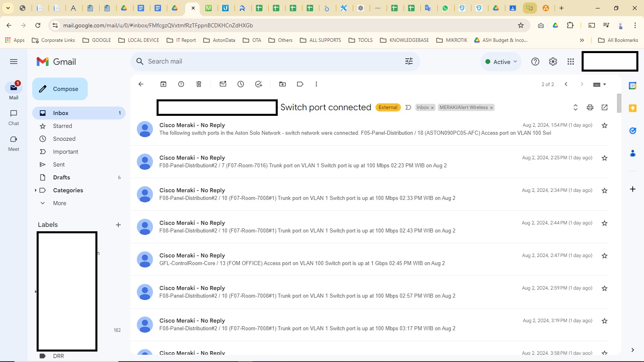This screenshot has height=362, width=644.
Task: Expand the Categories label section
Action: pyautogui.click(x=36, y=190)
